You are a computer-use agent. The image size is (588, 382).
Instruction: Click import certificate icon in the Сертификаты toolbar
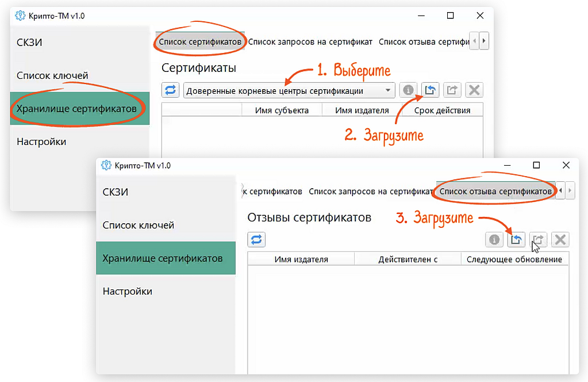coord(430,90)
